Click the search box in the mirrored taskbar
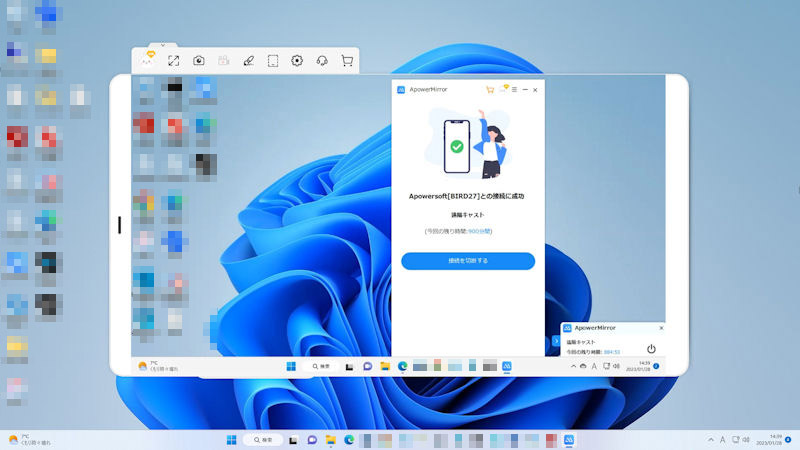This screenshot has width=800, height=450. coord(321,366)
